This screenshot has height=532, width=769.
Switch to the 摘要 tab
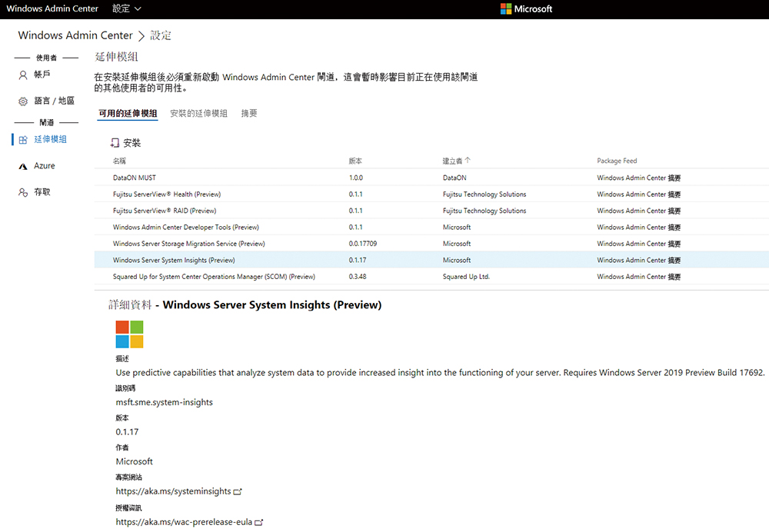click(249, 113)
